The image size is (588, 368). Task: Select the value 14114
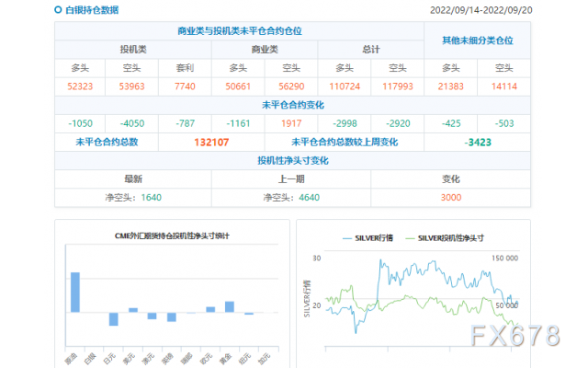point(504,86)
